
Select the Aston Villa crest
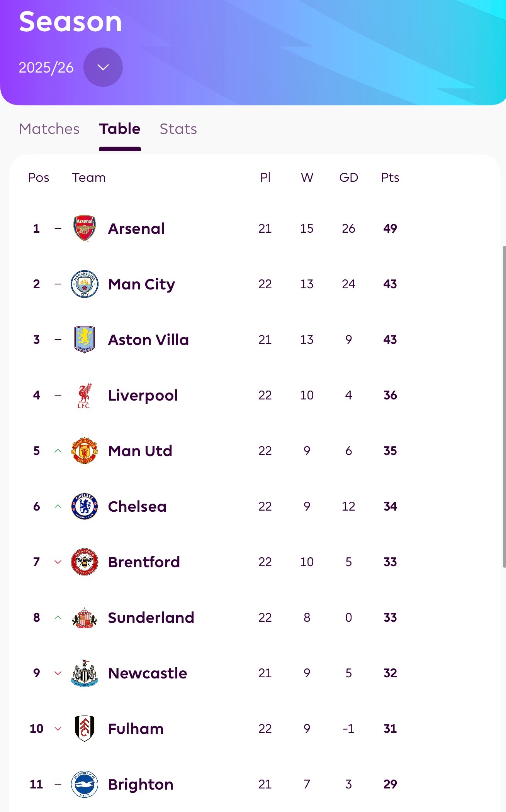pos(85,340)
